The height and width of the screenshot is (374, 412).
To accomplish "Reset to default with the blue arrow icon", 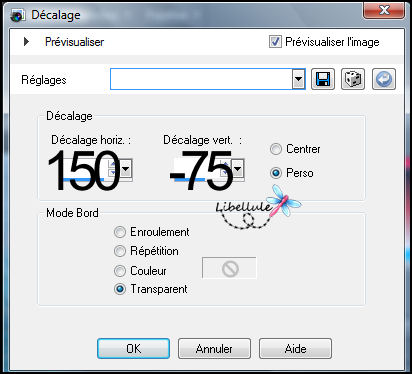I will [x=384, y=79].
